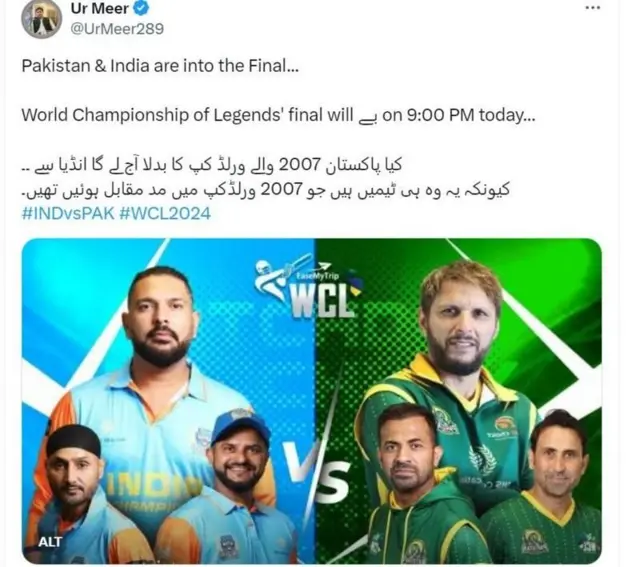640x567 pixels.
Task: Open the #INDvsPAK hashtag
Action: click(68, 213)
